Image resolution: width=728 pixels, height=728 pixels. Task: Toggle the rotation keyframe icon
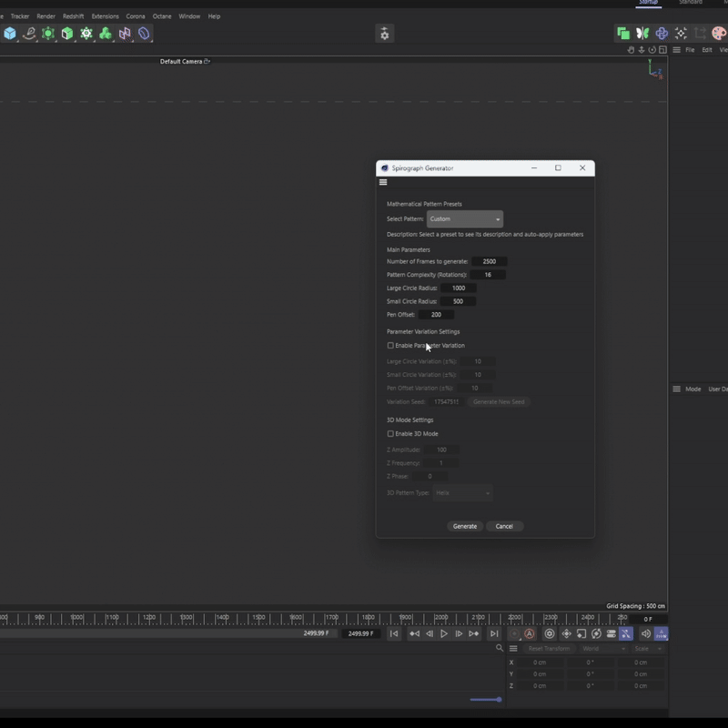[x=596, y=633]
